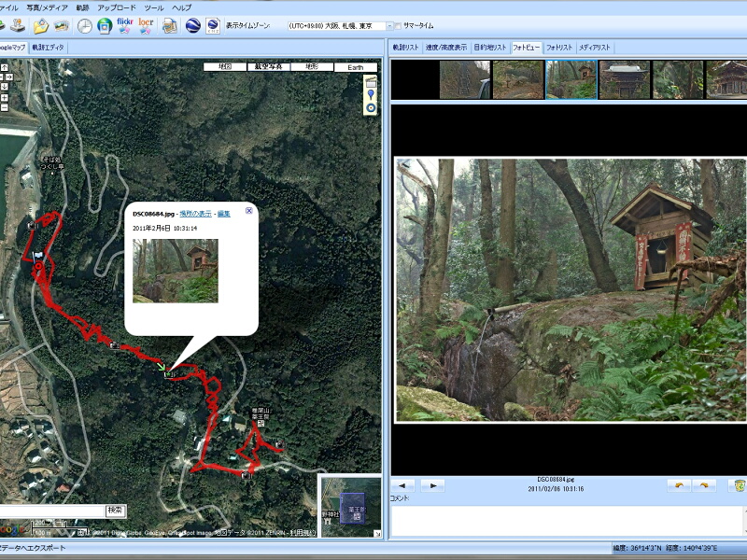Select the fourth filmstrip thumbnail of temple gate
This screenshot has width=747, height=560.
click(x=625, y=79)
